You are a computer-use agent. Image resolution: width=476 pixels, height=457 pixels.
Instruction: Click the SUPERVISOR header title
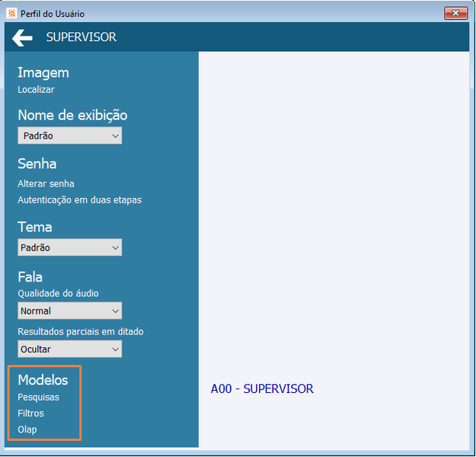pyautogui.click(x=81, y=37)
